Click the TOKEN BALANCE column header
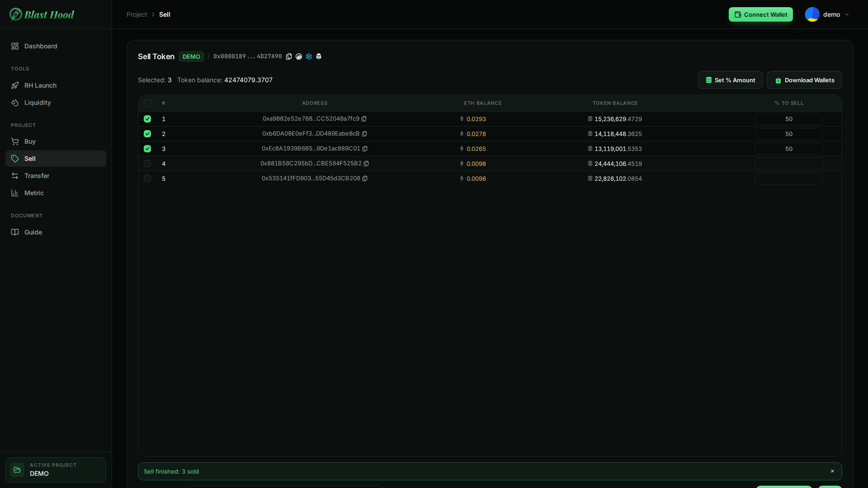Image resolution: width=868 pixels, height=488 pixels. (615, 103)
